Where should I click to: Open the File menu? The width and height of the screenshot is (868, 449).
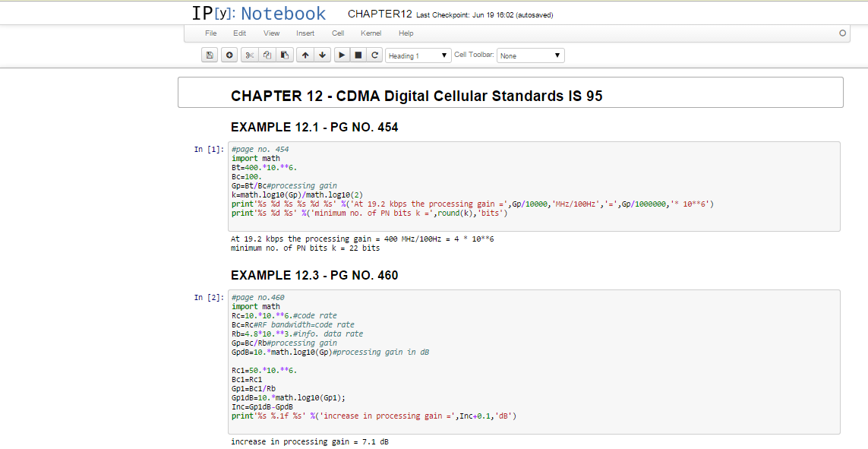tap(211, 33)
